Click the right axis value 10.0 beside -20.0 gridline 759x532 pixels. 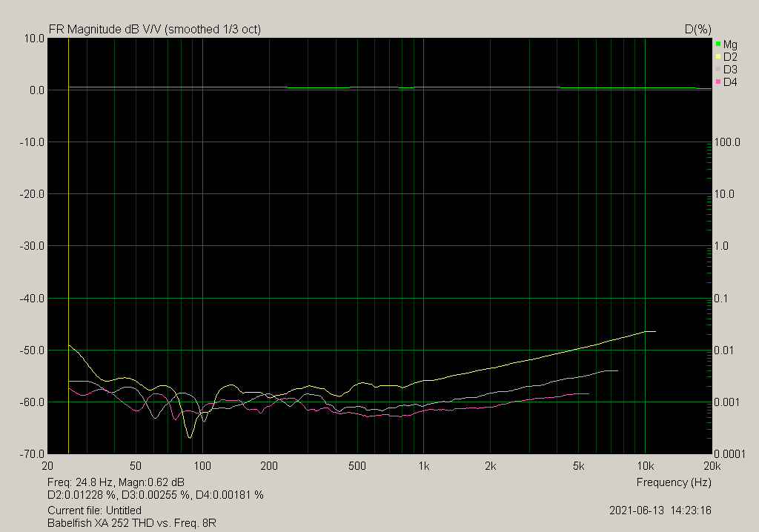[x=724, y=194]
